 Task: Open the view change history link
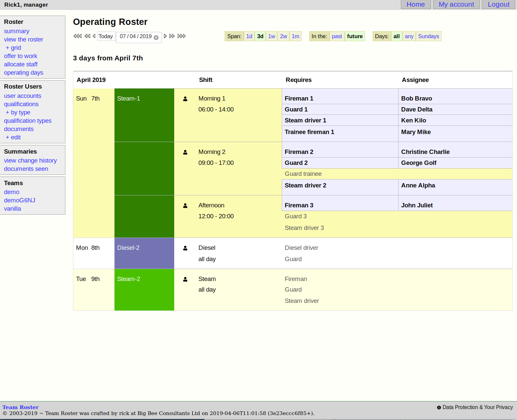pos(30,161)
